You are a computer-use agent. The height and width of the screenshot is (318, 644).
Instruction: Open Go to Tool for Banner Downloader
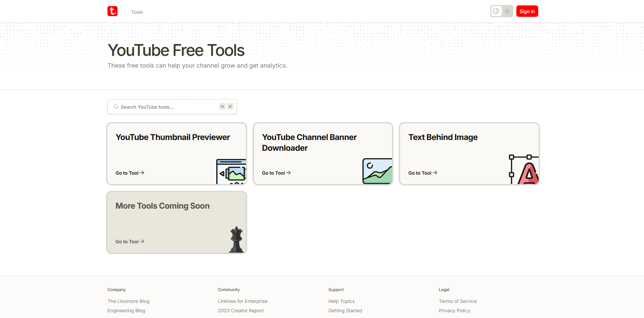pyautogui.click(x=276, y=173)
